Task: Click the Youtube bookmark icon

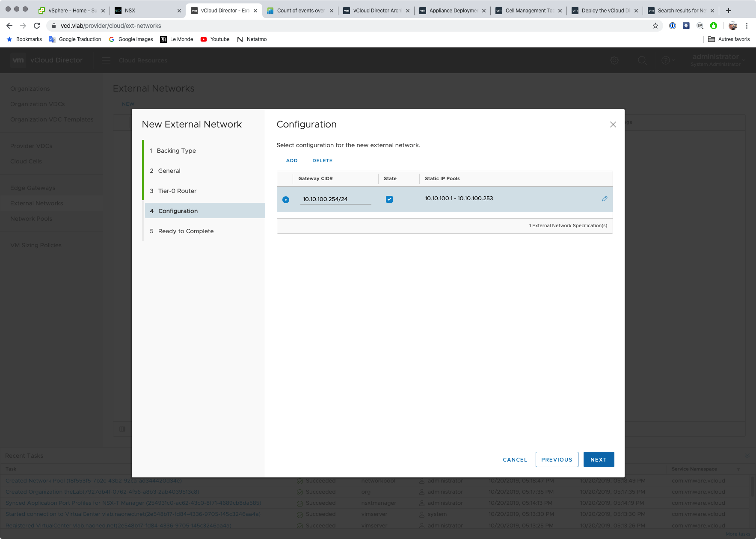Action: coord(204,39)
